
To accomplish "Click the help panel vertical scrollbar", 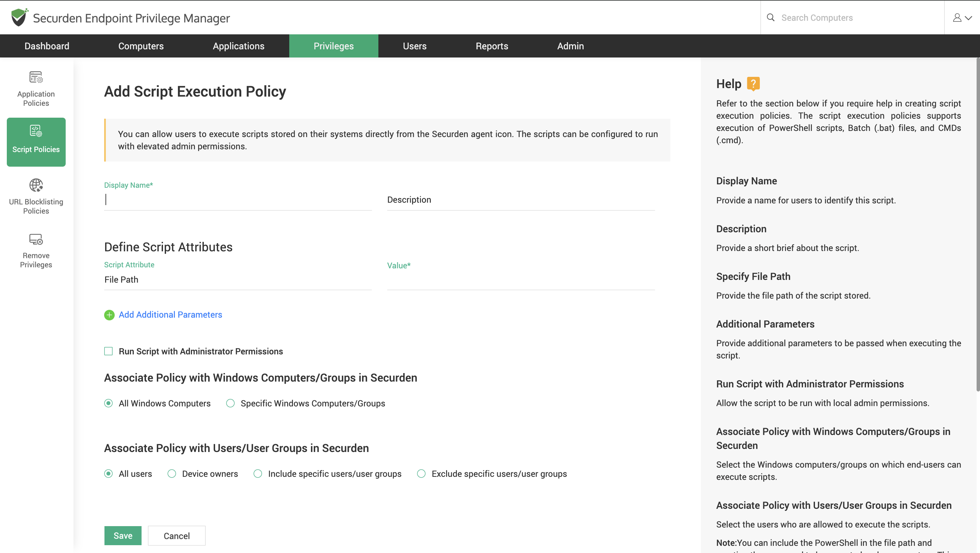I will [x=978, y=224].
